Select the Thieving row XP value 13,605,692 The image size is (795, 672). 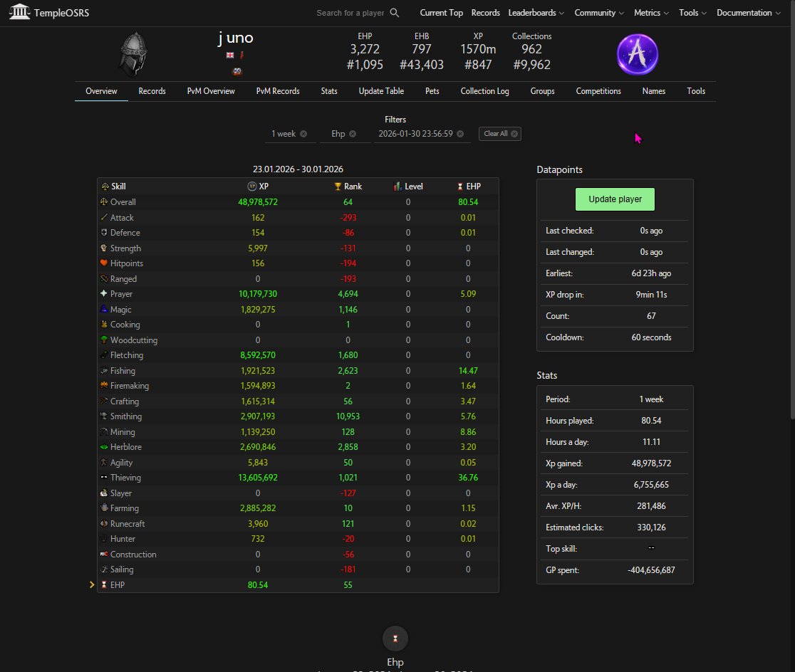pyautogui.click(x=258, y=478)
